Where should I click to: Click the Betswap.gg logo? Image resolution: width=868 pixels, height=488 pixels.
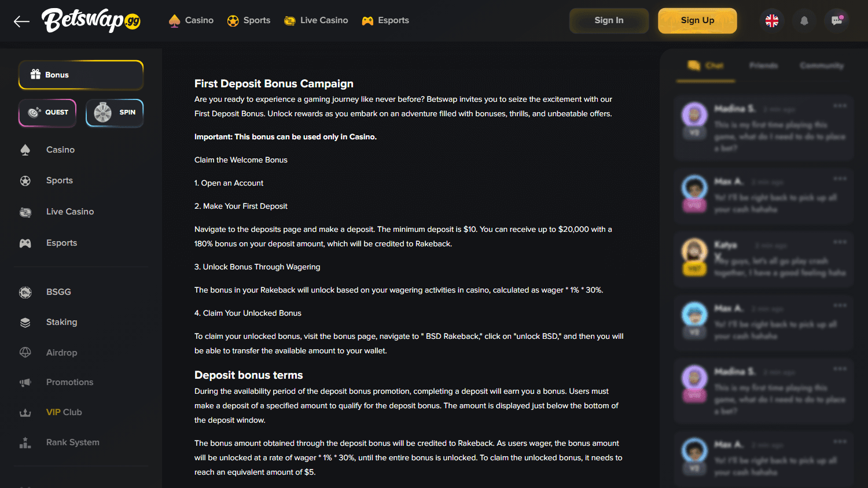pyautogui.click(x=91, y=20)
